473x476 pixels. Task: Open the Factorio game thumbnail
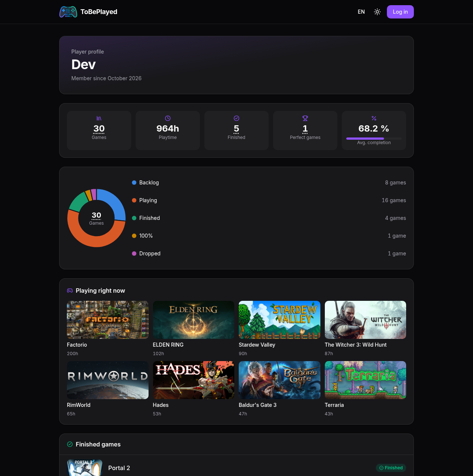(108, 320)
